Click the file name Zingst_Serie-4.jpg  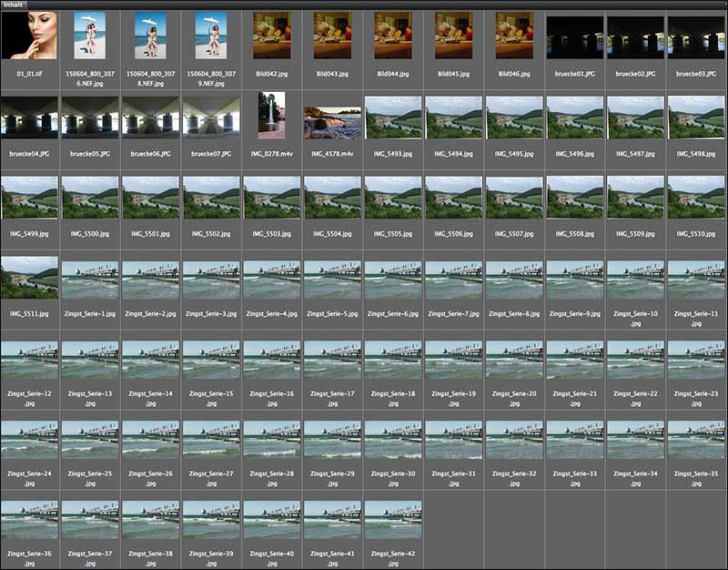(x=271, y=314)
